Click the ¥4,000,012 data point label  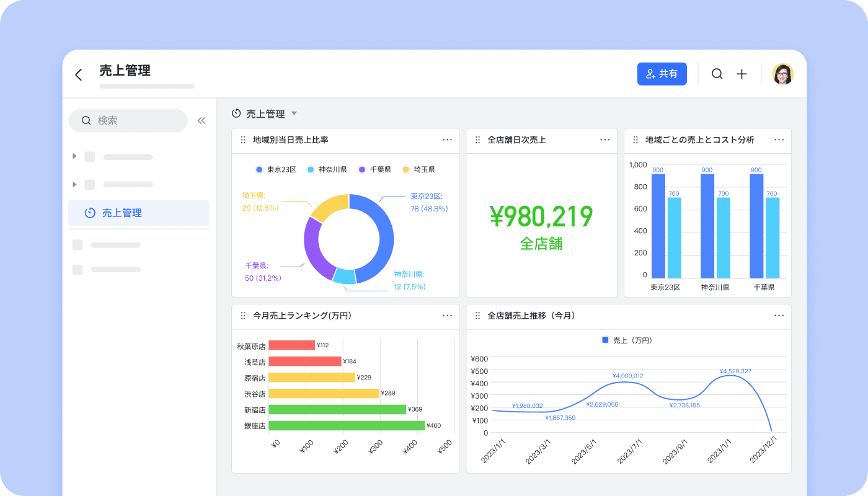coord(627,376)
